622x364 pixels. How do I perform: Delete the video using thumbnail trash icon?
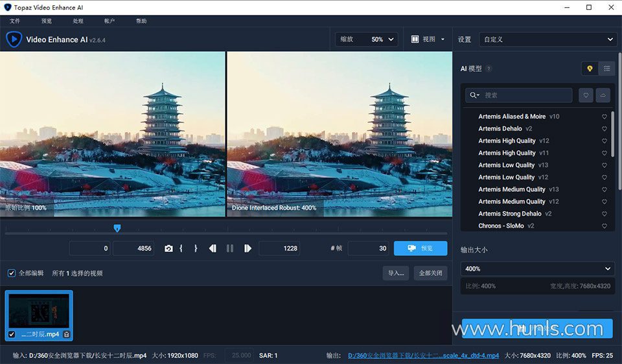click(x=66, y=334)
